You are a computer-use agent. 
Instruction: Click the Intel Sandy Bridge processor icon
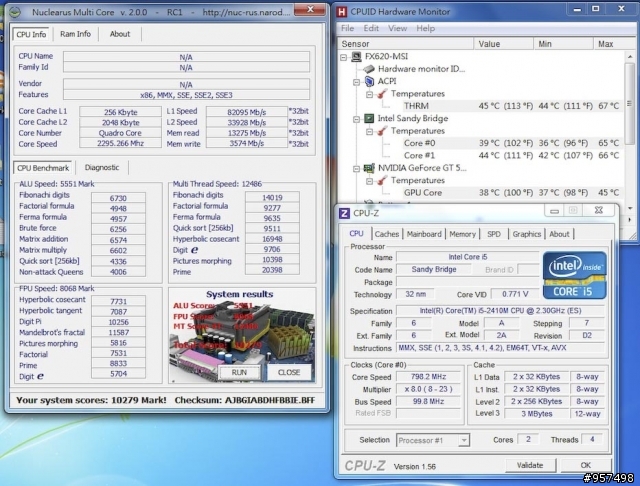click(369, 118)
